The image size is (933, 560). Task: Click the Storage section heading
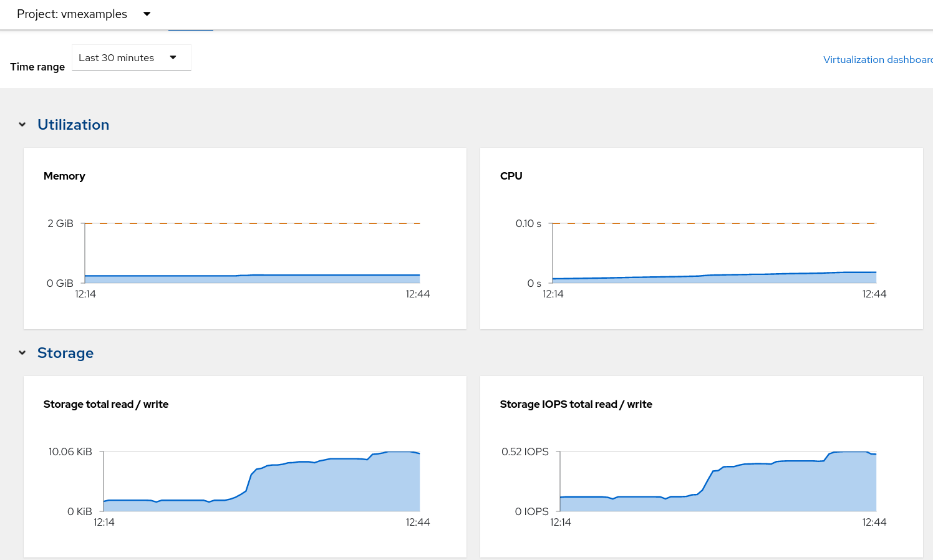[65, 352]
